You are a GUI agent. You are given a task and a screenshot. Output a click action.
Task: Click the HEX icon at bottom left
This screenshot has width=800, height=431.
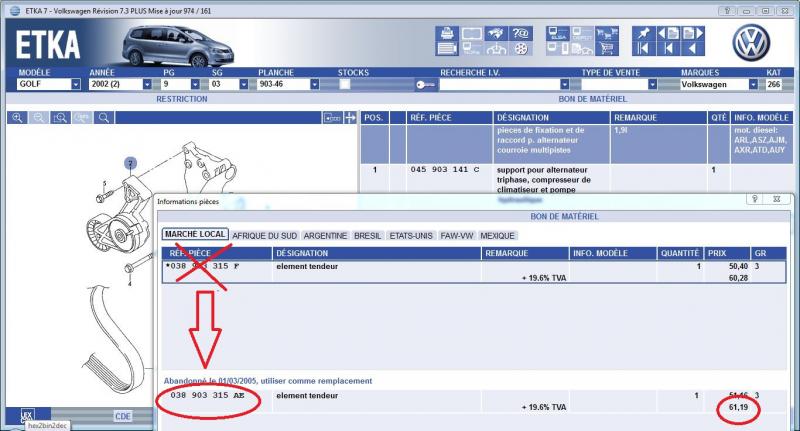pos(27,415)
